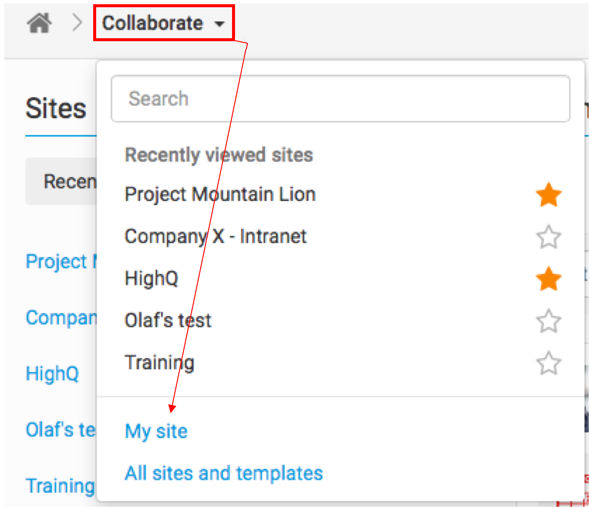This screenshot has height=508, width=590.
Task: Click the Collaborate caret arrow
Action: (x=219, y=24)
